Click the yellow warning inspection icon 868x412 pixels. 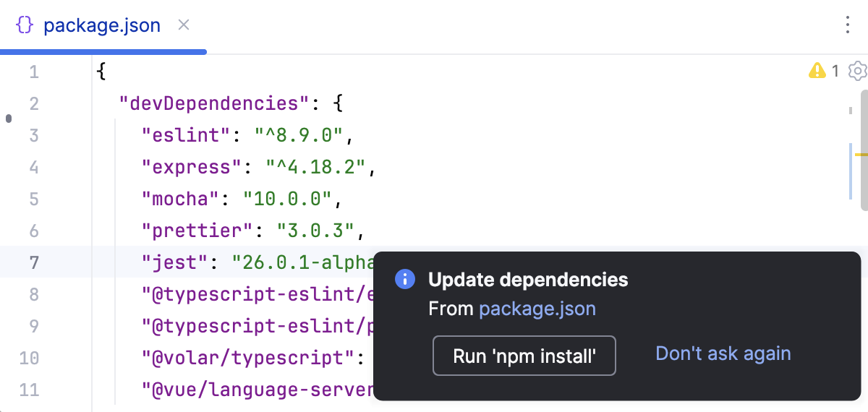(x=817, y=71)
